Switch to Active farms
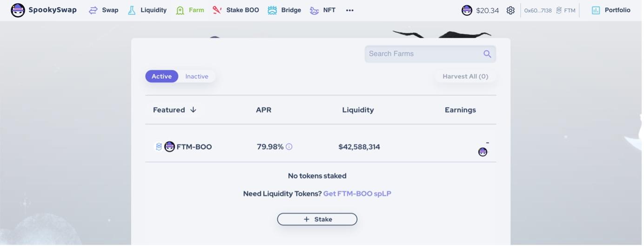The height and width of the screenshot is (247, 644). (x=161, y=76)
